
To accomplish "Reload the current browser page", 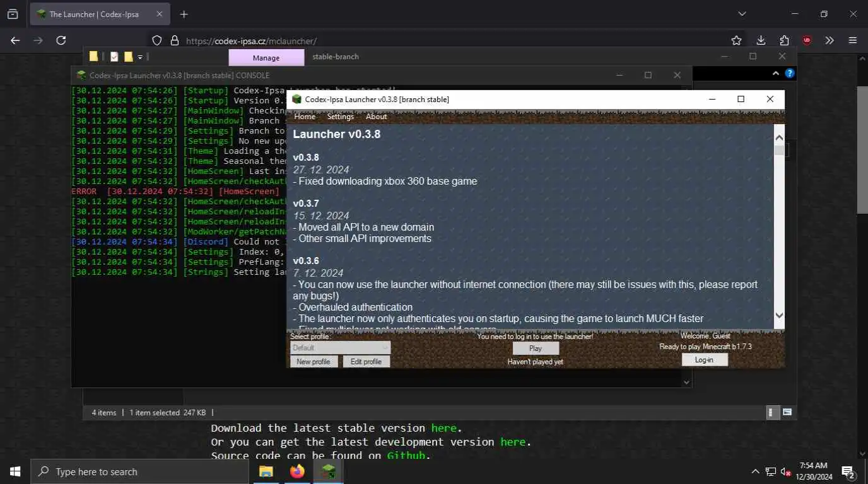I will click(61, 40).
